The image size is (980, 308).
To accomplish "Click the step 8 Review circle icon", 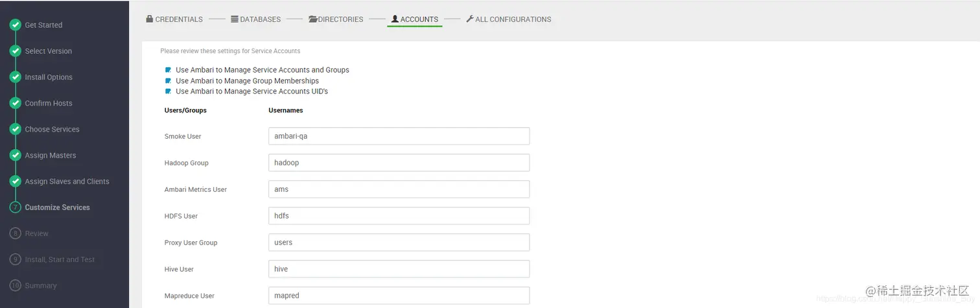I will click(15, 233).
